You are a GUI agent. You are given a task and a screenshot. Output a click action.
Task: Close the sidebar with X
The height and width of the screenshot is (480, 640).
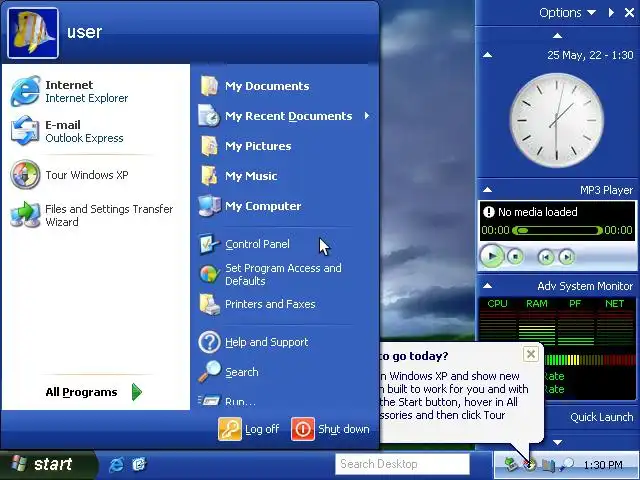(629, 13)
